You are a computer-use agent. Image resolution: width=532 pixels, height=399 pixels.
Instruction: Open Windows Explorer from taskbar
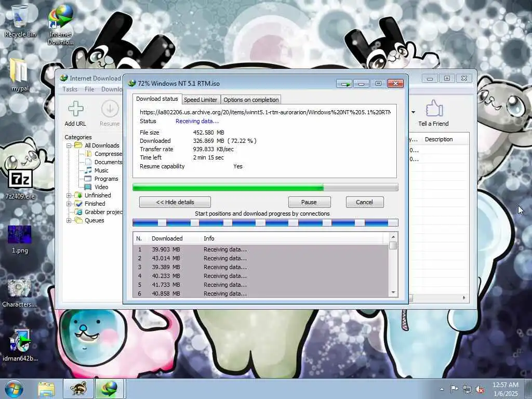click(46, 389)
